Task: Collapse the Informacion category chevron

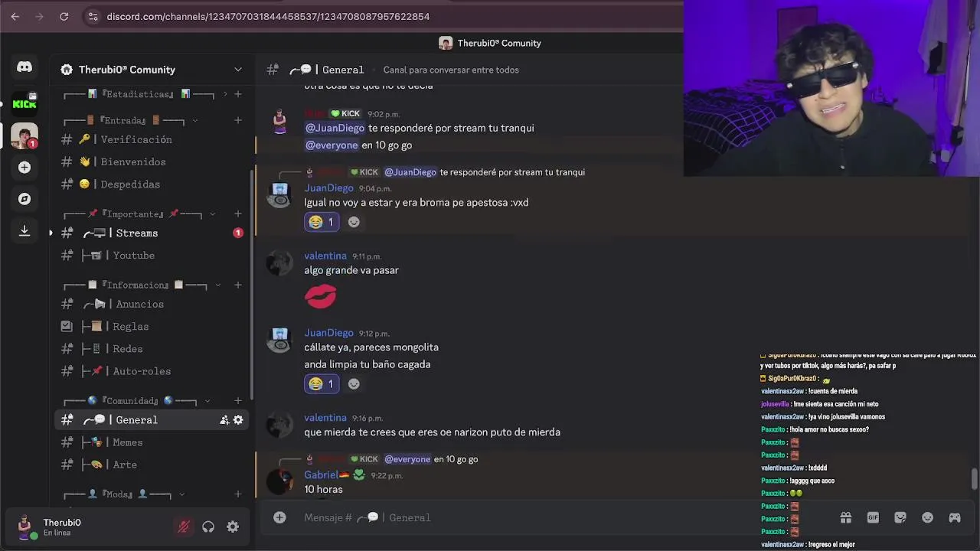Action: (x=217, y=285)
